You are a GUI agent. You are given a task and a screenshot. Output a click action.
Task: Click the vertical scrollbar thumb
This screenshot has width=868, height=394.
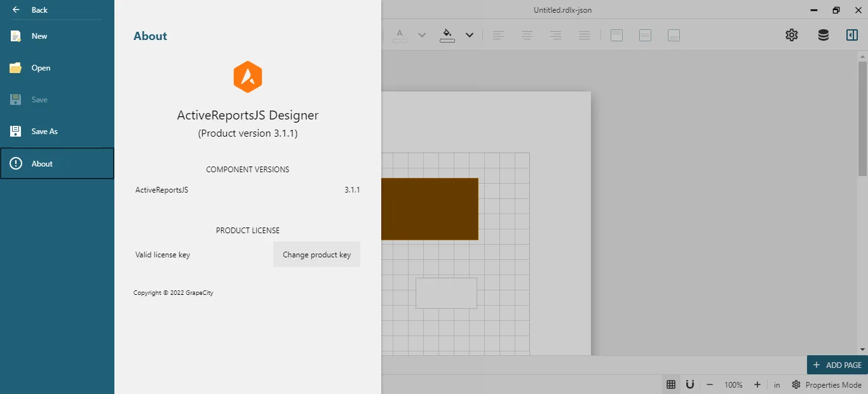coord(862,118)
